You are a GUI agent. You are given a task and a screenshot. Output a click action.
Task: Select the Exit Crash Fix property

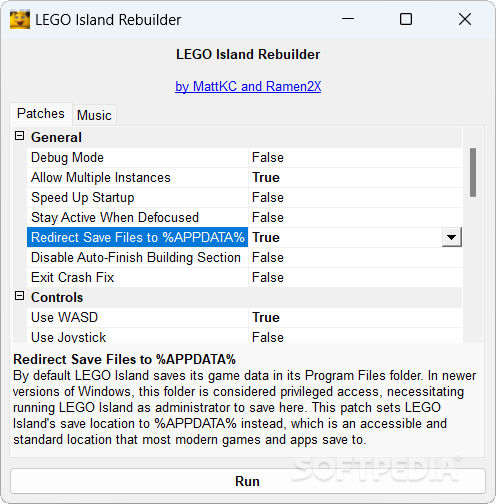coord(137,278)
